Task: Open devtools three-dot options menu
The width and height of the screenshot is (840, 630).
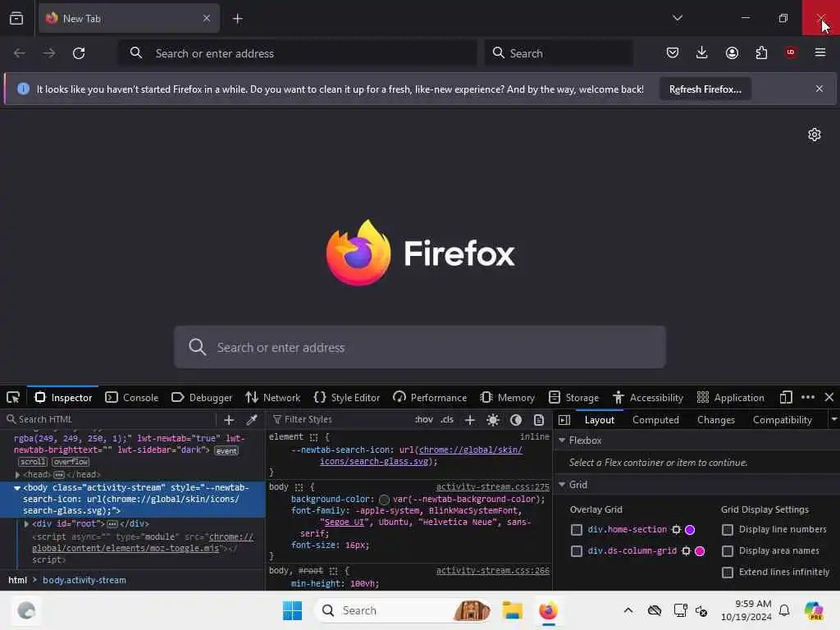Action: coord(808,397)
